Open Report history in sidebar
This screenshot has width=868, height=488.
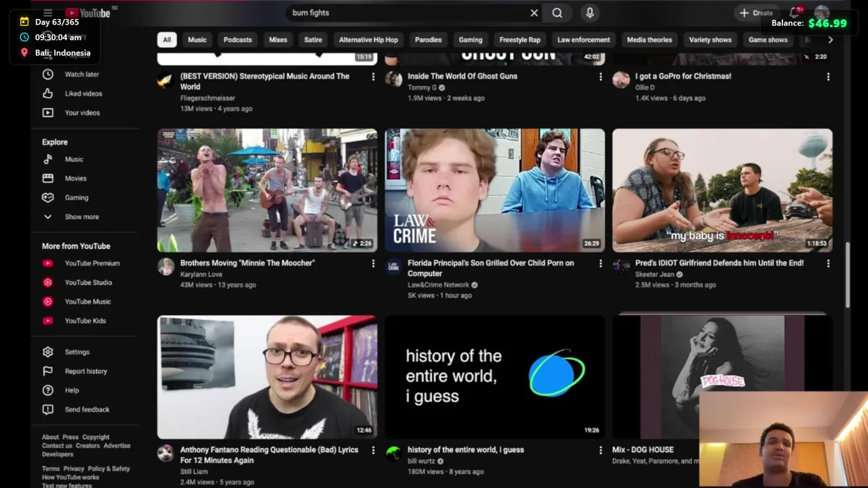click(x=85, y=371)
